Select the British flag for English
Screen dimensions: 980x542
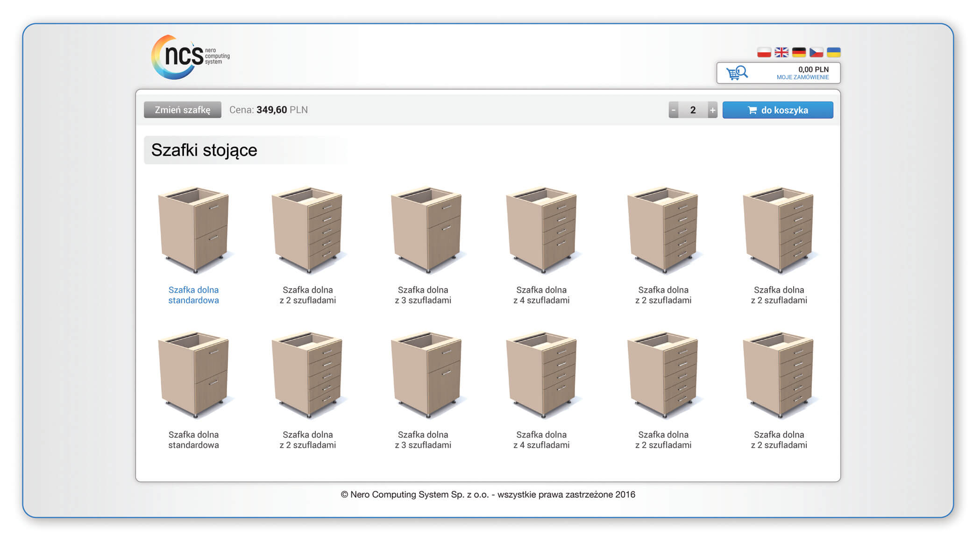(x=781, y=52)
